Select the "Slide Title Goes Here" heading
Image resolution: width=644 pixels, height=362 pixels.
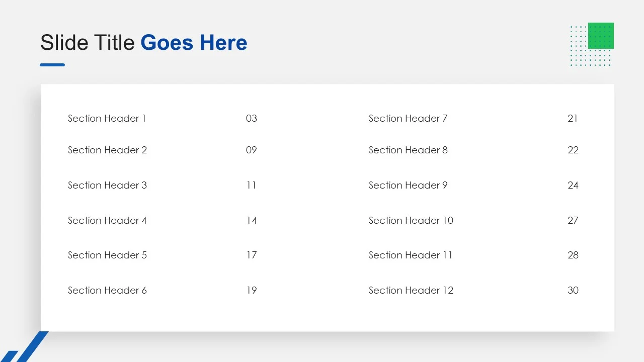click(143, 43)
